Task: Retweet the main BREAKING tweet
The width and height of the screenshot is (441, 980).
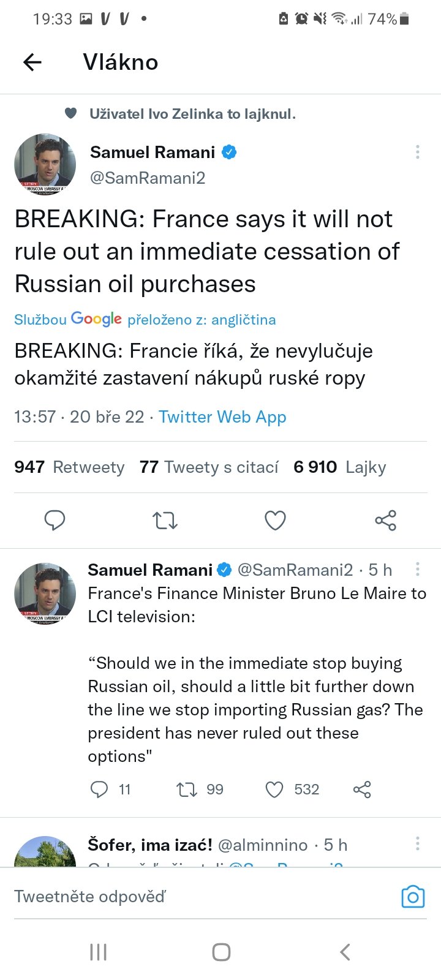Action: click(165, 521)
